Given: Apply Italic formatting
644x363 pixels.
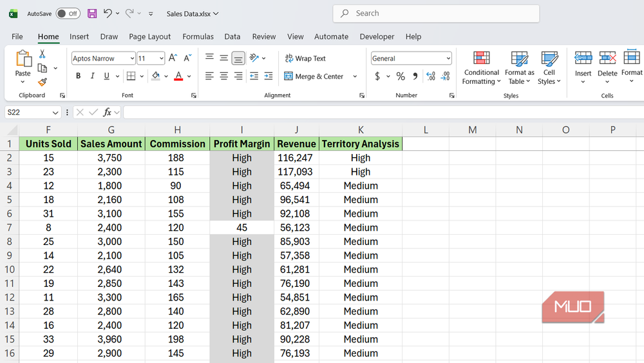Looking at the screenshot, I should 92,76.
